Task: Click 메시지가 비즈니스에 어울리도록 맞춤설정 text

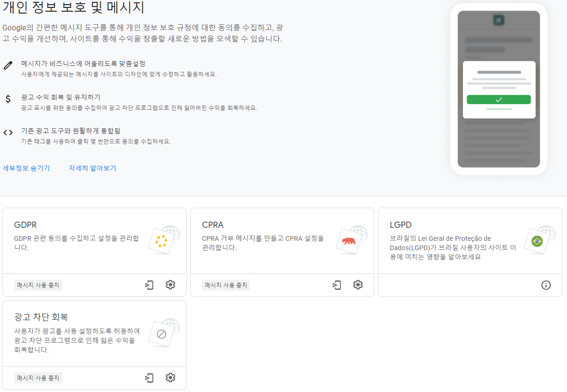Action: point(84,63)
